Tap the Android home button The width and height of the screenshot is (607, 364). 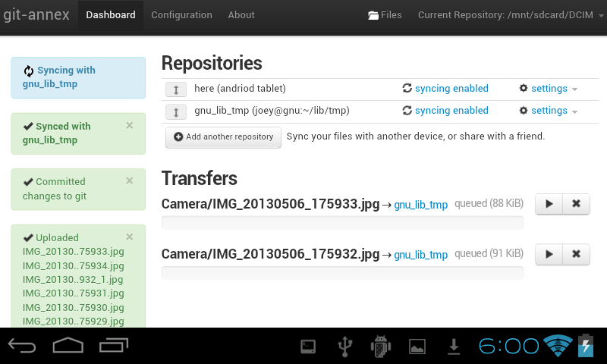click(x=68, y=346)
